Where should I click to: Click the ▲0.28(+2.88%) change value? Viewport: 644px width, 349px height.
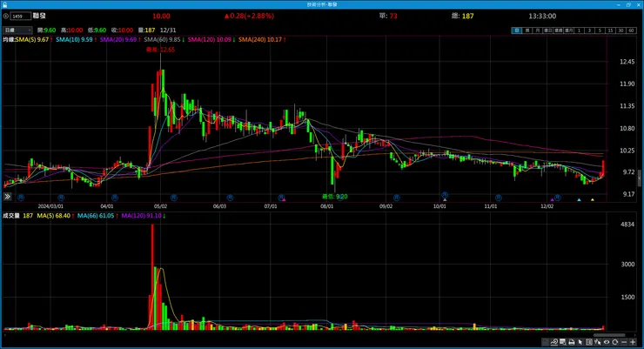(x=249, y=16)
